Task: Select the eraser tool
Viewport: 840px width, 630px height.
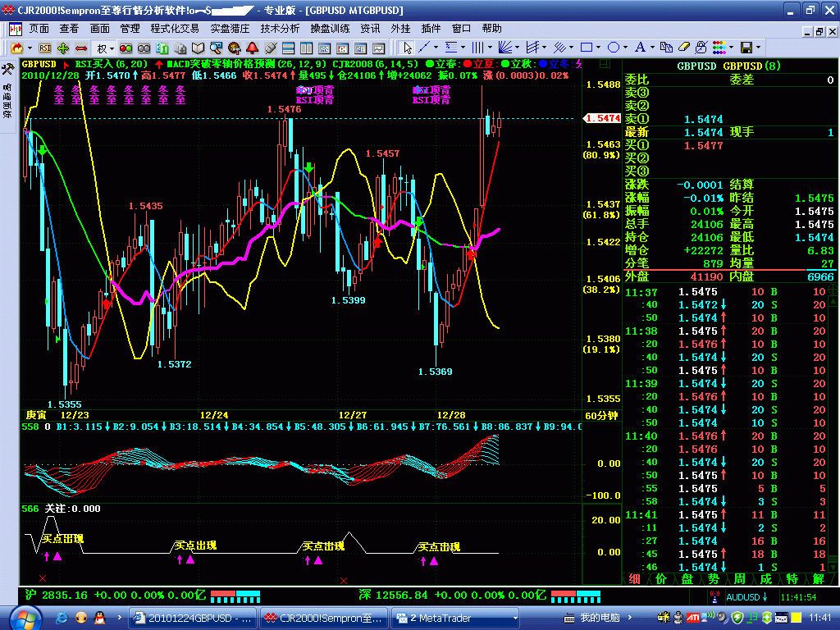Action: click(x=683, y=48)
